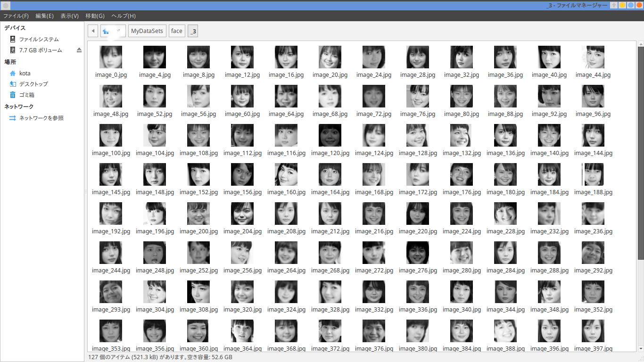
Task: Navigate to MyDataSets via the breadcrumb
Action: point(147,30)
